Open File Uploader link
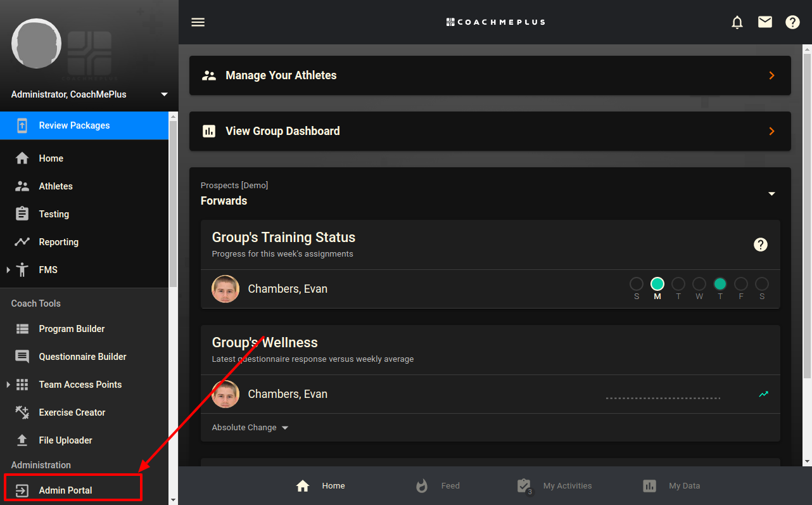812x505 pixels. pyautogui.click(x=84, y=440)
